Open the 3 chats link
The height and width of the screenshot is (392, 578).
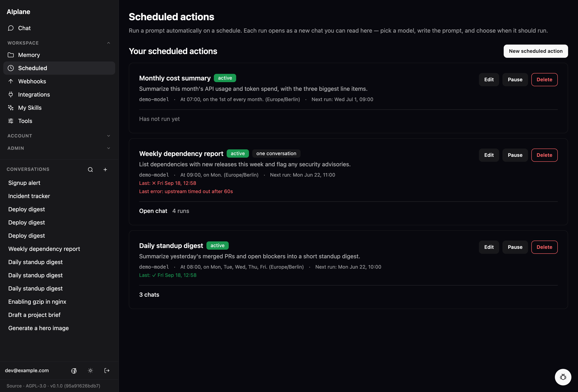pos(149,295)
